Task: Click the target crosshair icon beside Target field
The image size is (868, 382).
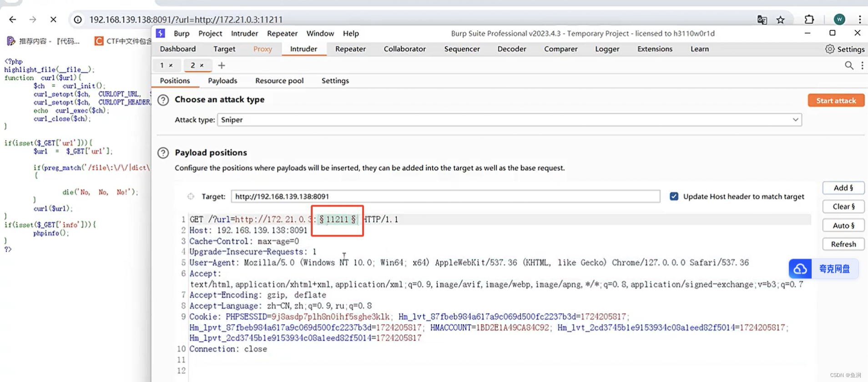Action: [191, 196]
